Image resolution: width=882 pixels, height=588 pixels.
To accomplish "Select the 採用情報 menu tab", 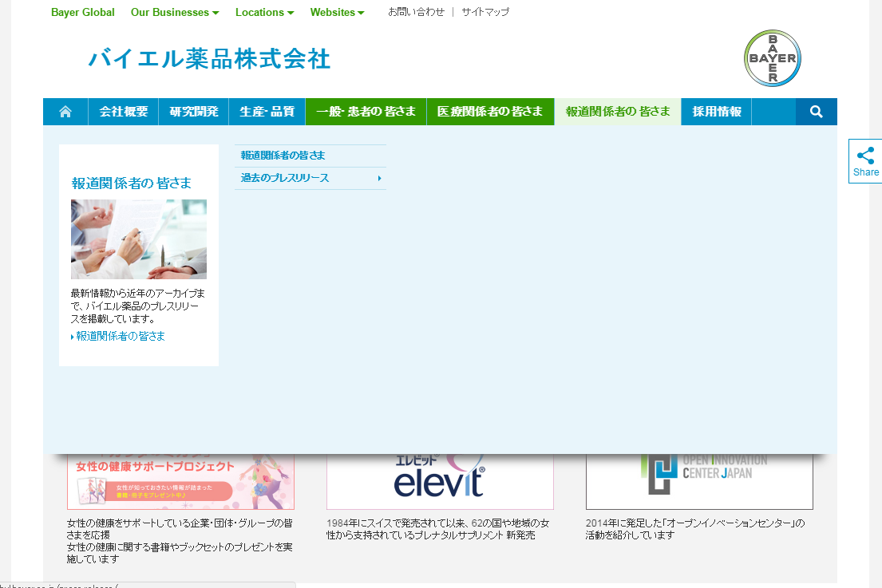I will pos(717,112).
